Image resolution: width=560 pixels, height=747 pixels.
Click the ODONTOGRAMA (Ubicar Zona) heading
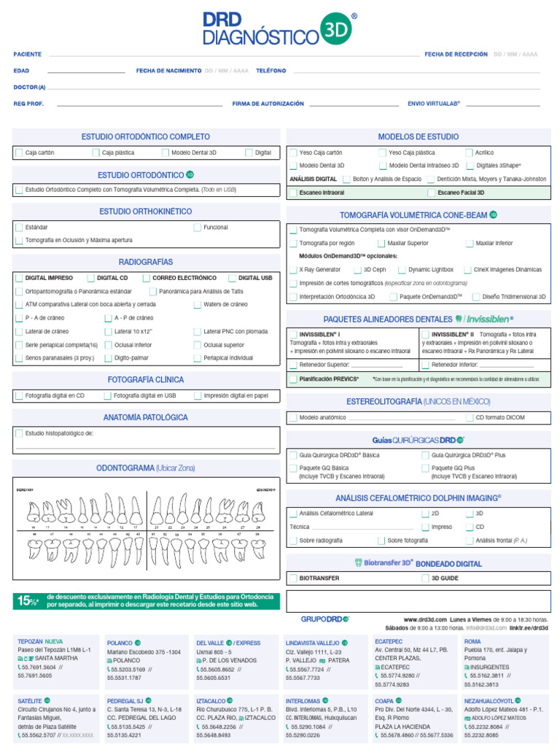(146, 468)
